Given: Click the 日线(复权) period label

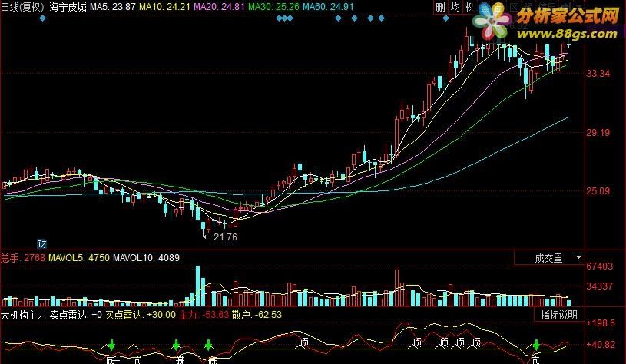Looking at the screenshot, I should click(x=22, y=7).
